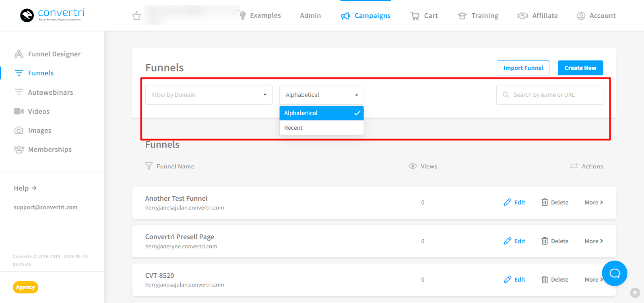This screenshot has width=644, height=303.
Task: Switch to the Campaigns tab
Action: coord(365,16)
